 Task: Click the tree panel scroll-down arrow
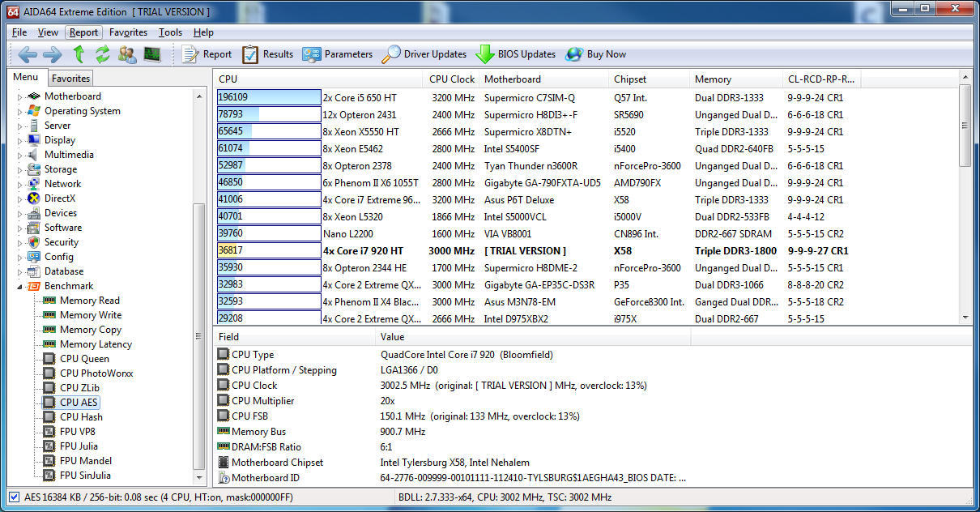click(x=199, y=476)
